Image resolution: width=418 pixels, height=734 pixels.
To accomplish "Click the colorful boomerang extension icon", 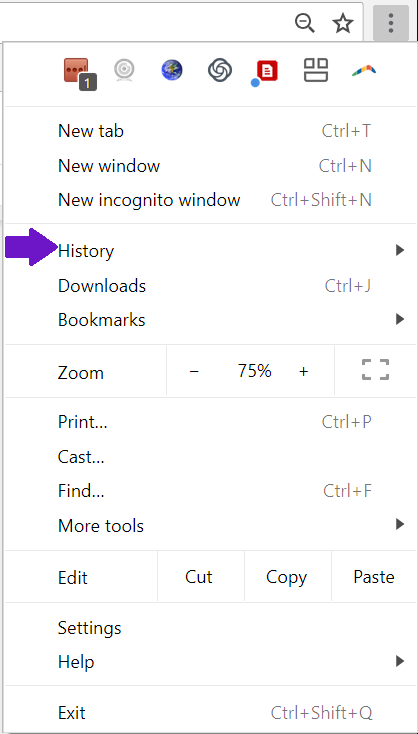I will point(364,70).
